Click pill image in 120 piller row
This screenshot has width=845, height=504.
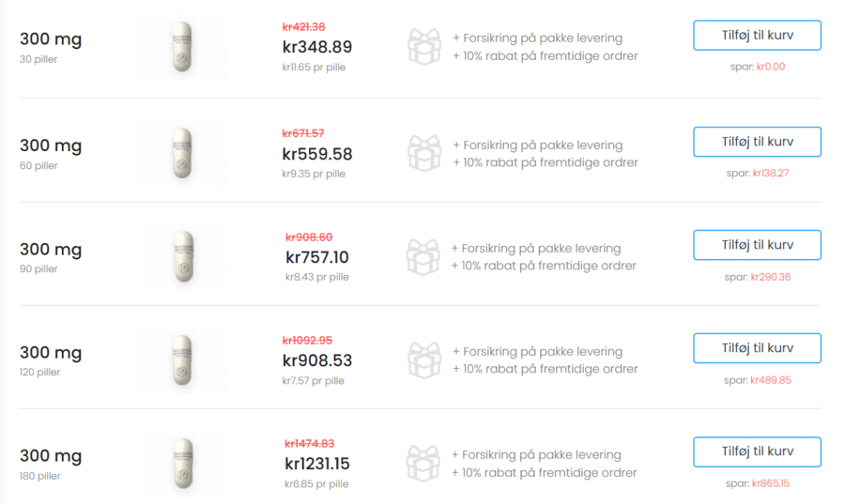pyautogui.click(x=182, y=360)
